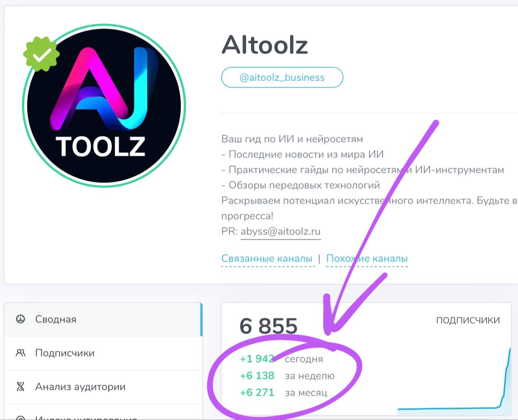The height and width of the screenshot is (420, 518).
Task: Click the +6 271 за месяц stat
Action: (257, 393)
